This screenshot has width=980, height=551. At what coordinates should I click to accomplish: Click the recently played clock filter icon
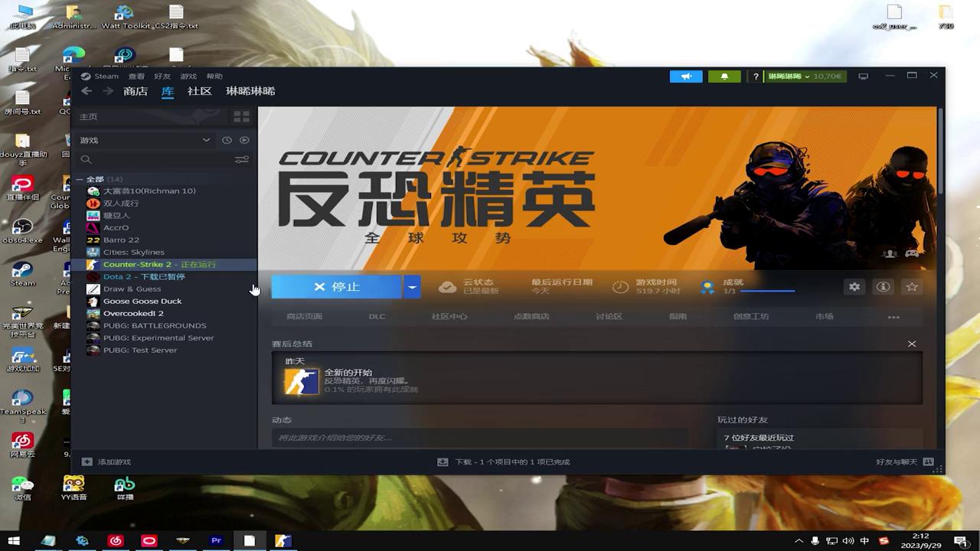[x=227, y=140]
